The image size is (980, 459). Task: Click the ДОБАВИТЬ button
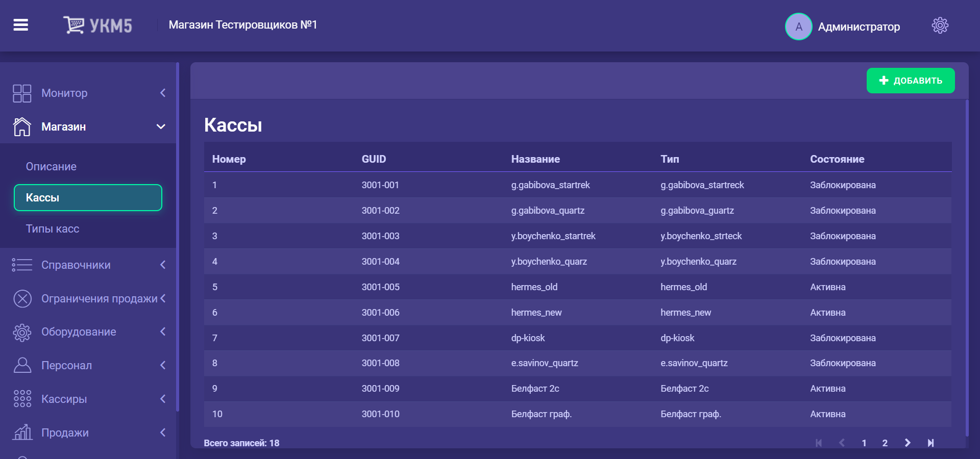pos(910,81)
